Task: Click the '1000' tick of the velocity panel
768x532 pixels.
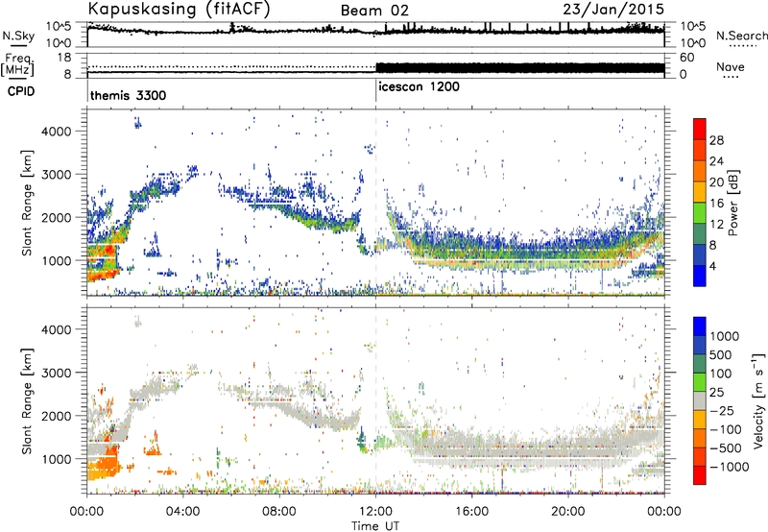Action: point(57,459)
